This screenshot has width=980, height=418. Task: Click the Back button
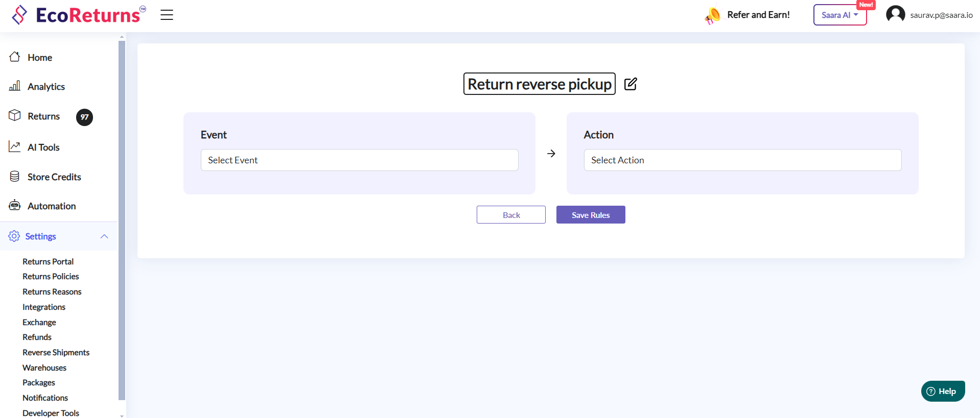click(511, 215)
